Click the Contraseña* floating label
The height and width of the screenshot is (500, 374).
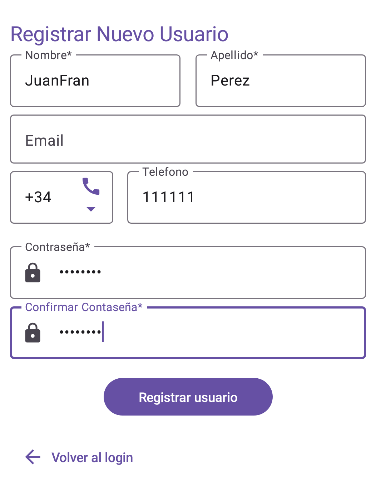click(x=58, y=247)
